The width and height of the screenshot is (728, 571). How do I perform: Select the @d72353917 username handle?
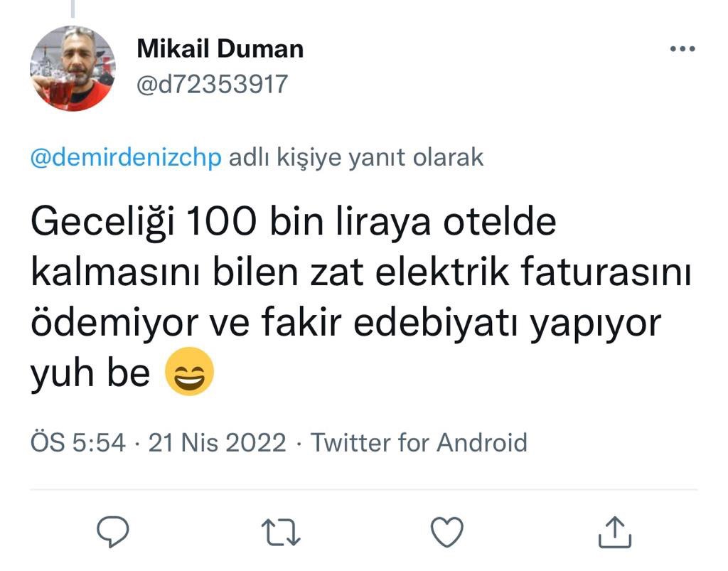[212, 85]
